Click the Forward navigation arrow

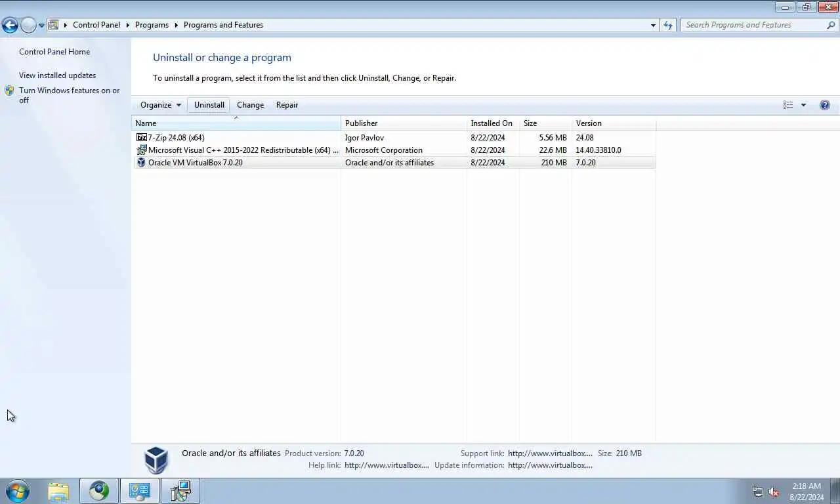tap(28, 26)
